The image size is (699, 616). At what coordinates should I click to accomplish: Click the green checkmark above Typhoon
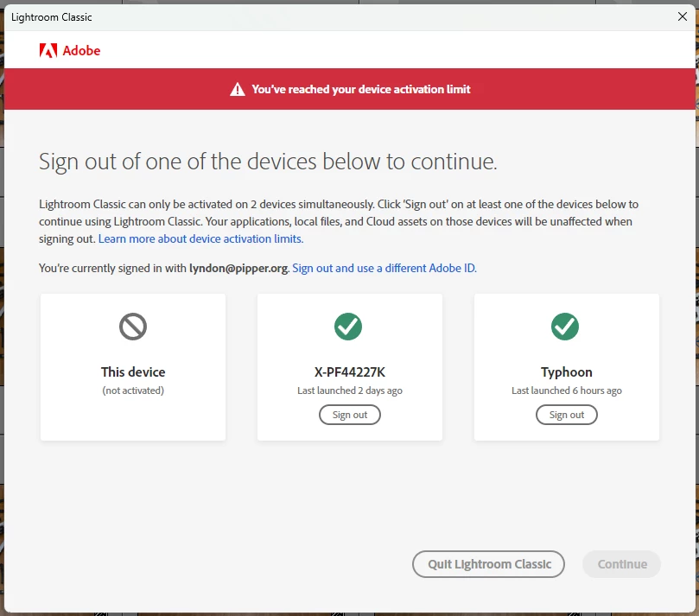point(565,327)
